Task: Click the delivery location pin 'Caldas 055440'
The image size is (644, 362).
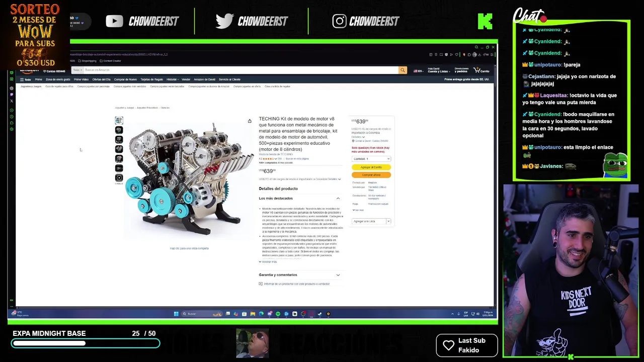Action: coord(55,71)
